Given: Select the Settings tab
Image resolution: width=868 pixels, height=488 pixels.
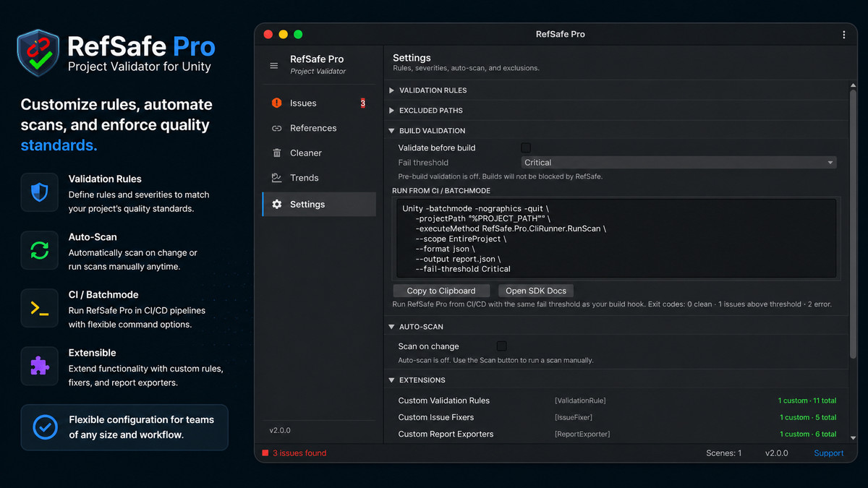Looking at the screenshot, I should tap(319, 205).
